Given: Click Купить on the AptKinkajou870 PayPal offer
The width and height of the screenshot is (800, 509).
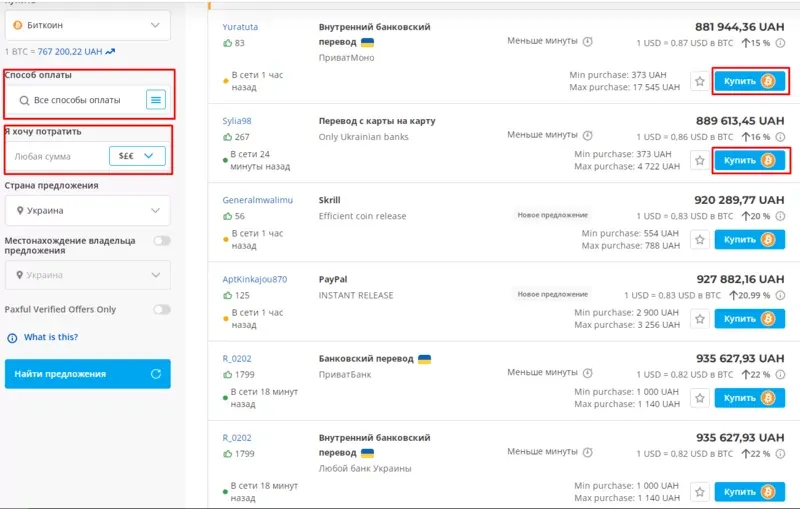Looking at the screenshot, I should pyautogui.click(x=749, y=319).
